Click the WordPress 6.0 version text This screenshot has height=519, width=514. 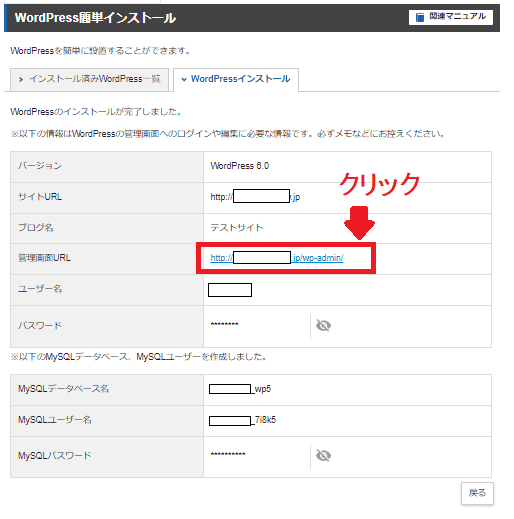(x=240, y=166)
